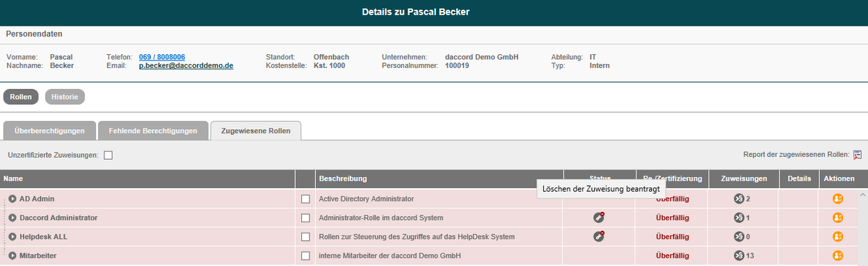Open the assignments icon for Mitarbeiter
Viewport: 868px width, 266px height.
click(739, 255)
